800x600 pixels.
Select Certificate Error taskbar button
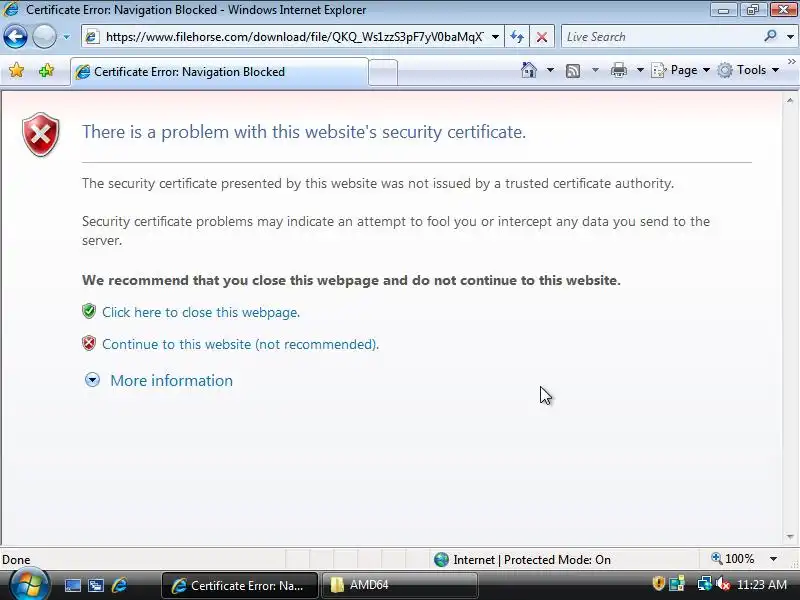coord(240,585)
